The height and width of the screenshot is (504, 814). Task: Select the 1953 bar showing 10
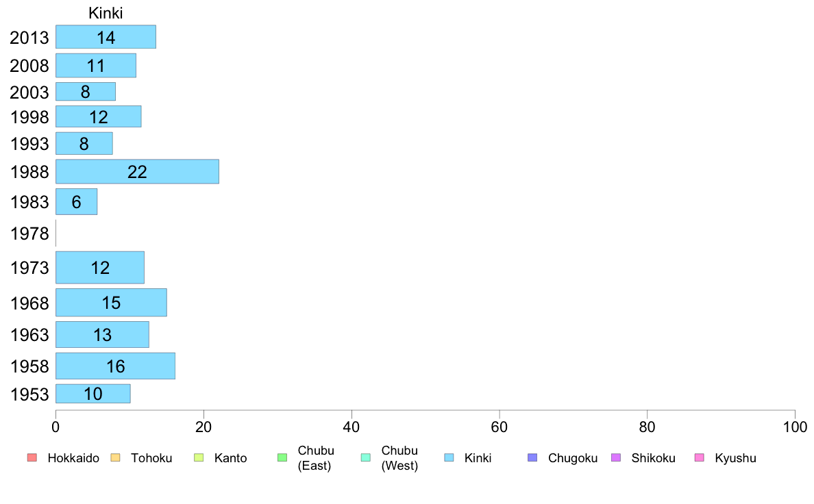93,394
